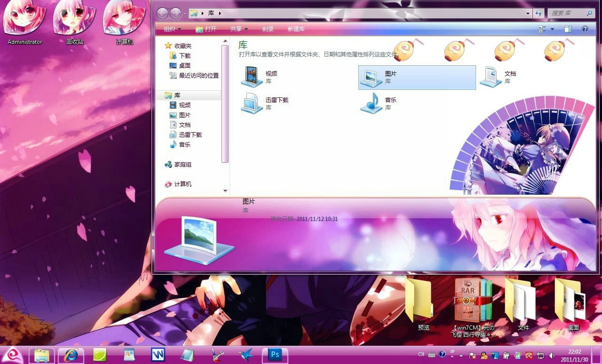The image size is (602, 364).
Task: Open QQ from the system tray
Action: [x=483, y=355]
